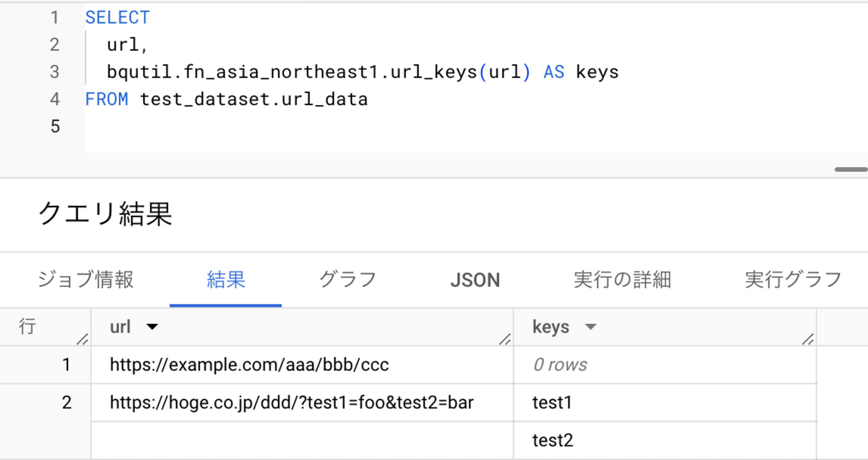Click the editor horizontal scrollbar thumb
The height and width of the screenshot is (460, 868).
(851, 170)
